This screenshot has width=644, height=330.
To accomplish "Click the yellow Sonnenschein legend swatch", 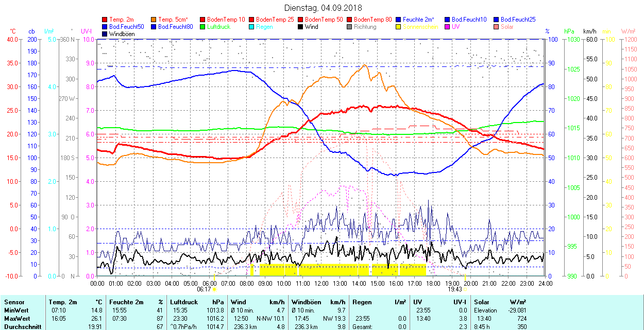I will click(399, 27).
